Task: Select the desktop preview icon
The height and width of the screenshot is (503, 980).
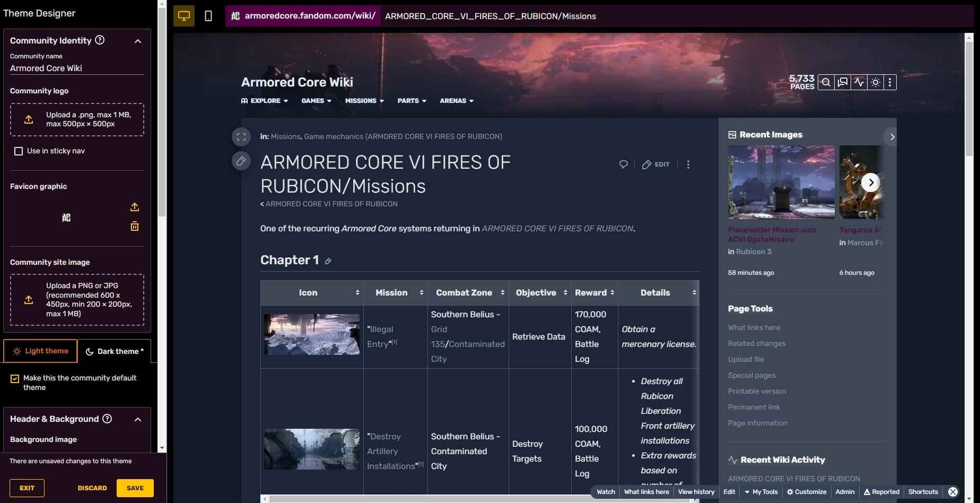Action: 183,15
